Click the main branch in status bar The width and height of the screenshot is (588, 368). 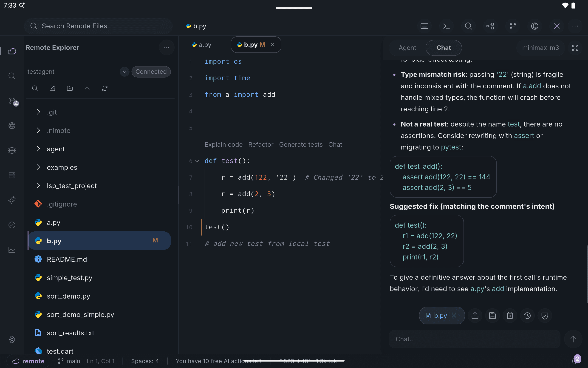tap(69, 361)
